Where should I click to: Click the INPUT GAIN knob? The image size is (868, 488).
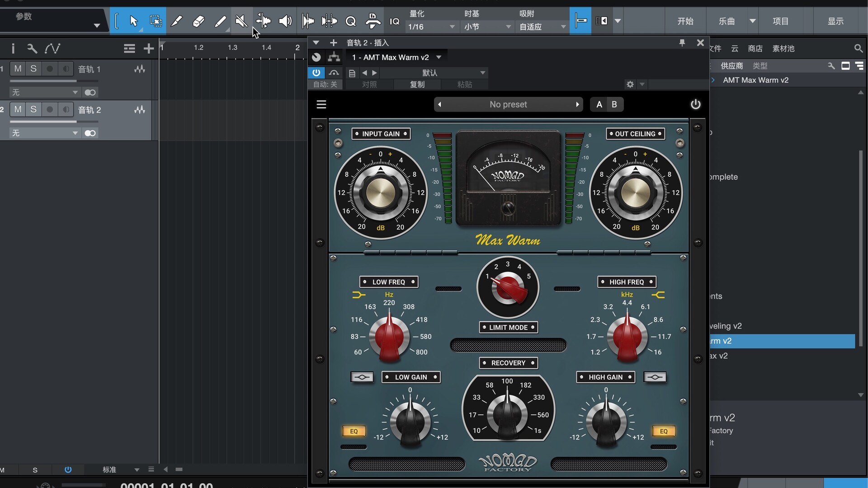pyautogui.click(x=381, y=192)
